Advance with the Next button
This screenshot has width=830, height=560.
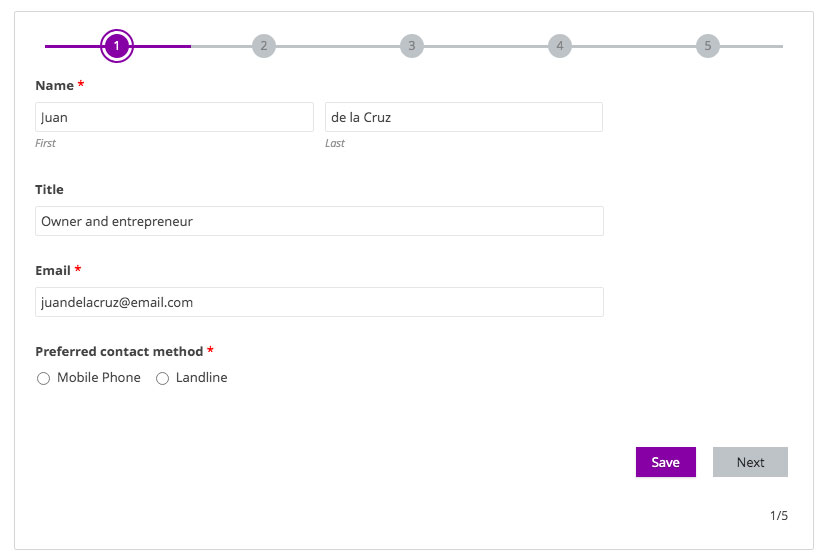[x=750, y=462]
